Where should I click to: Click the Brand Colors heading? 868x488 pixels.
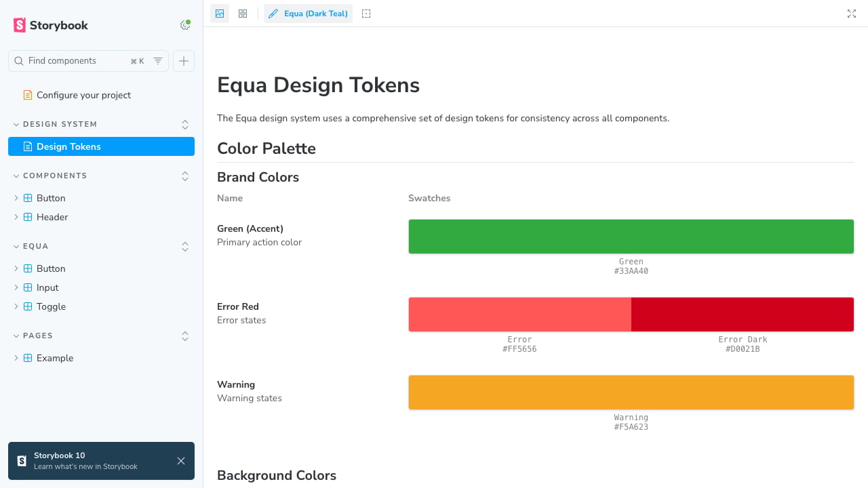(258, 177)
